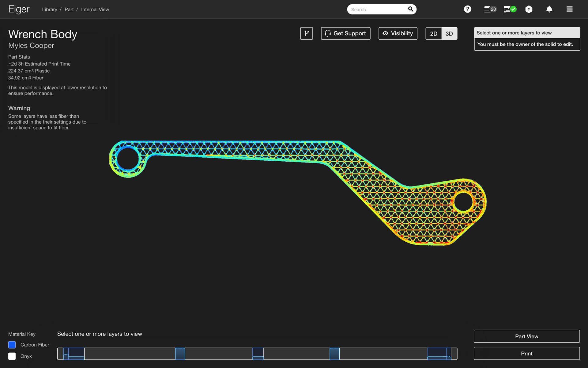
Task: Click the upload hexagon icon
Action: [529, 9]
